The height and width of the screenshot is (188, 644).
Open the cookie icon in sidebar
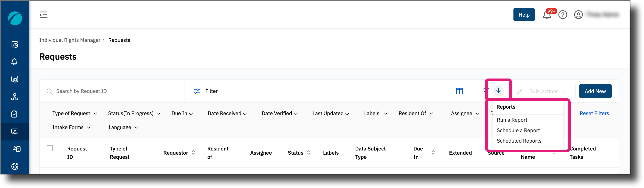(x=15, y=166)
